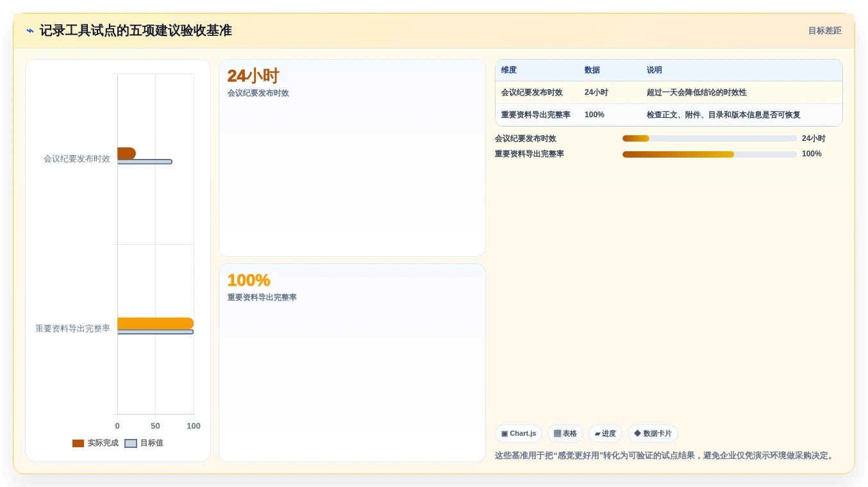Image resolution: width=868 pixels, height=487 pixels.
Task: Click the brown 会议纪要发布时效 actual bar in chart
Action: [126, 154]
